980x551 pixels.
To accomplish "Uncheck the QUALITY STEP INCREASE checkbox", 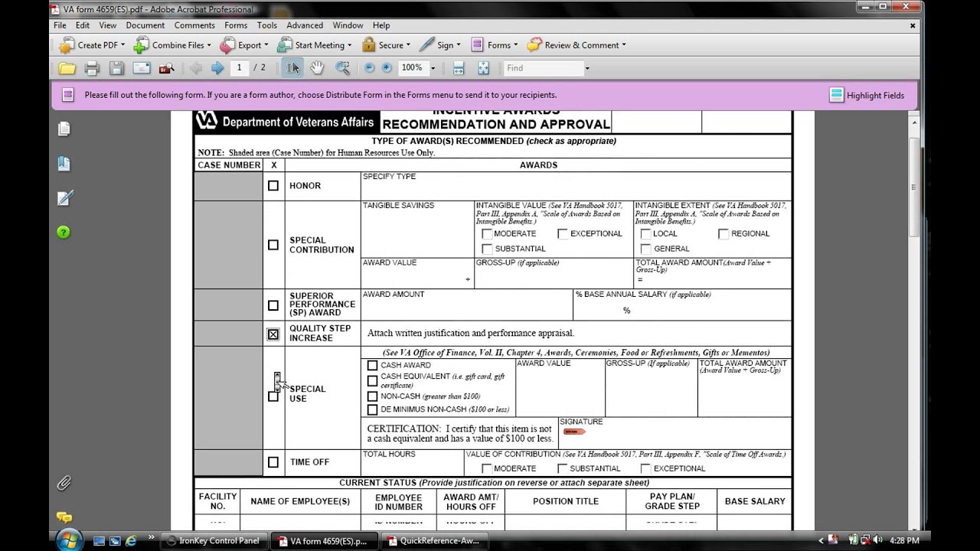I will click(x=273, y=334).
